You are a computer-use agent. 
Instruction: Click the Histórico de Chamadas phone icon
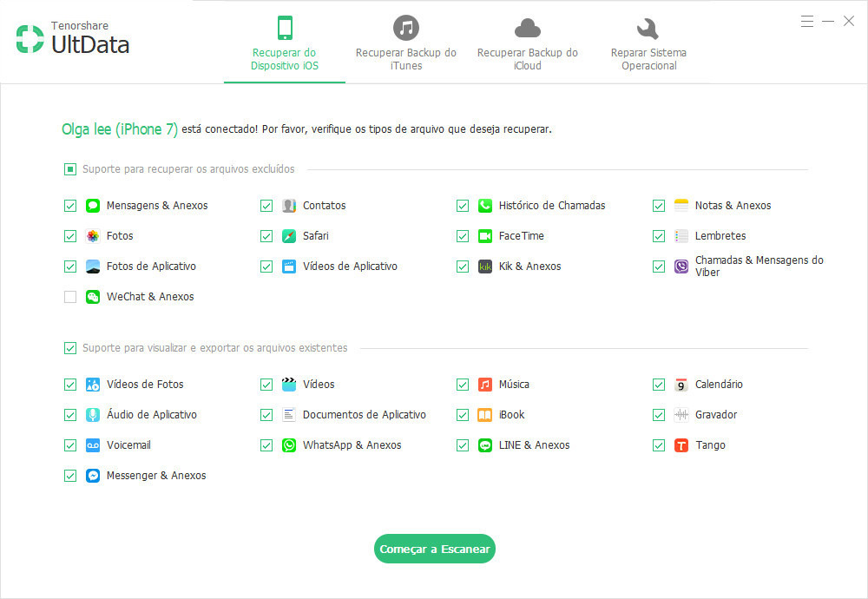[x=485, y=206]
